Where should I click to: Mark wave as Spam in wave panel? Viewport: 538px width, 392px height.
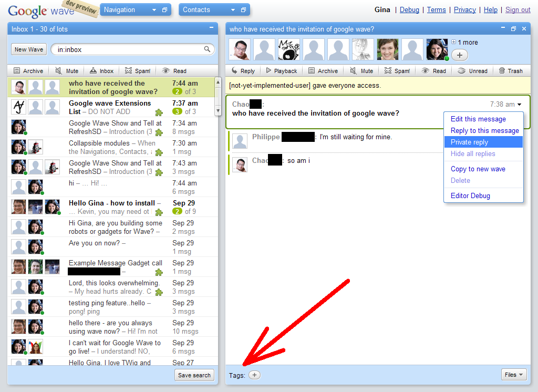click(397, 71)
